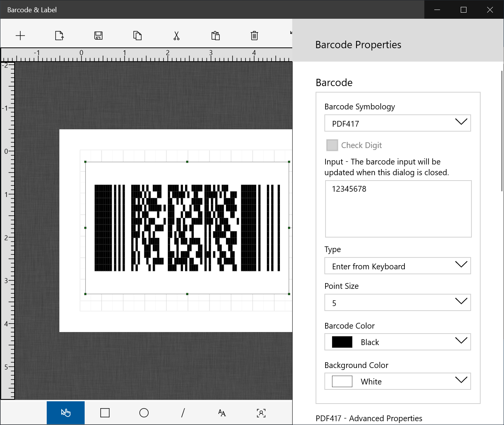This screenshot has width=504, height=425.
Task: Open the Point Size dropdown
Action: (x=398, y=303)
